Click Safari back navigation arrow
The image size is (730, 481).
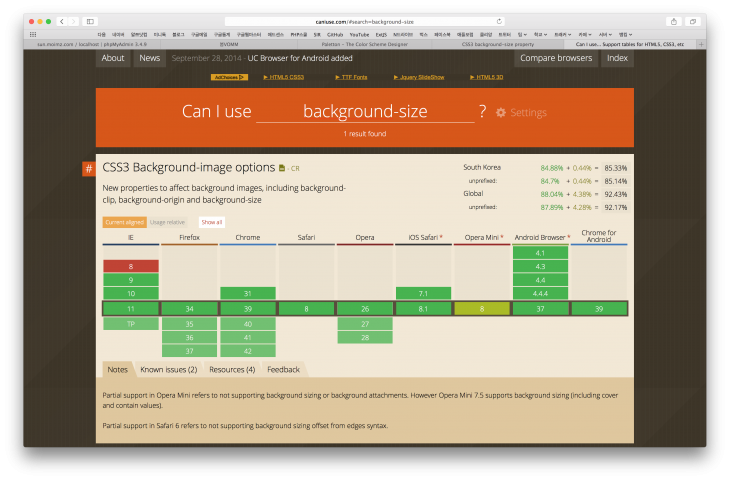coord(62,21)
